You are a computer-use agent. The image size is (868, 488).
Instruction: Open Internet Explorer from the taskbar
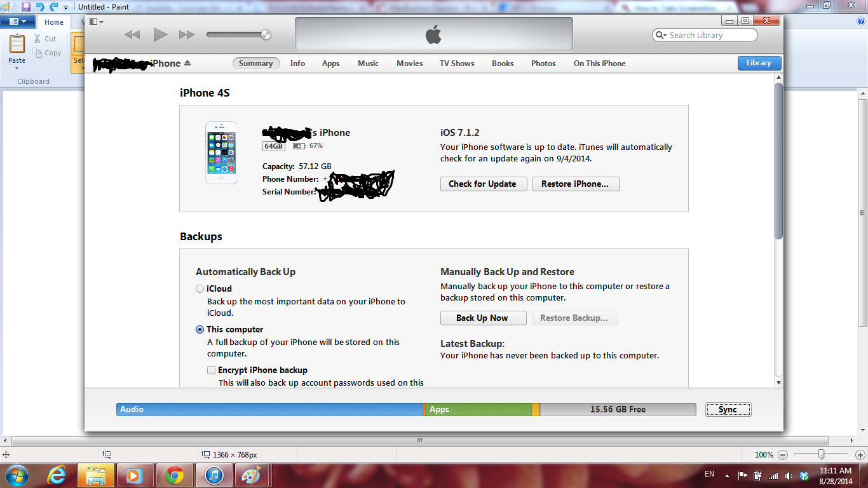coord(57,475)
